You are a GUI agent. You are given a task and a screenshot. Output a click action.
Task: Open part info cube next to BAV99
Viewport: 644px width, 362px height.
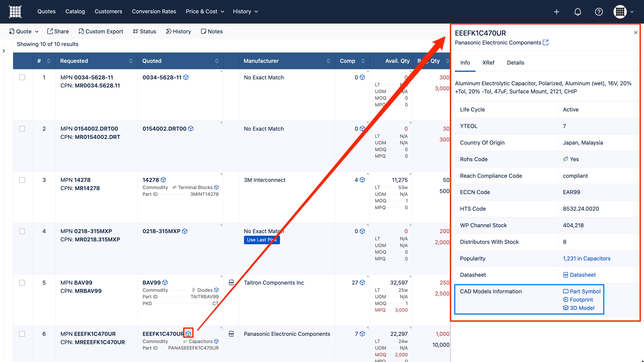165,282
